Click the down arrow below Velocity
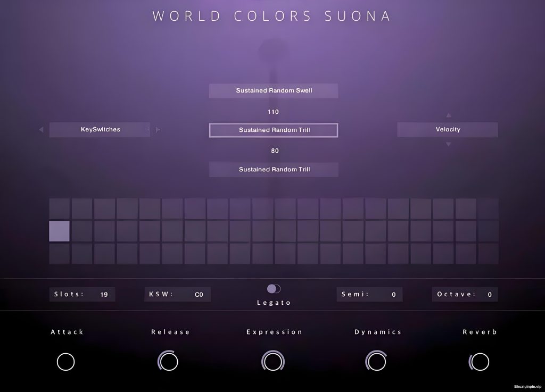The width and height of the screenshot is (545, 392). pyautogui.click(x=448, y=144)
